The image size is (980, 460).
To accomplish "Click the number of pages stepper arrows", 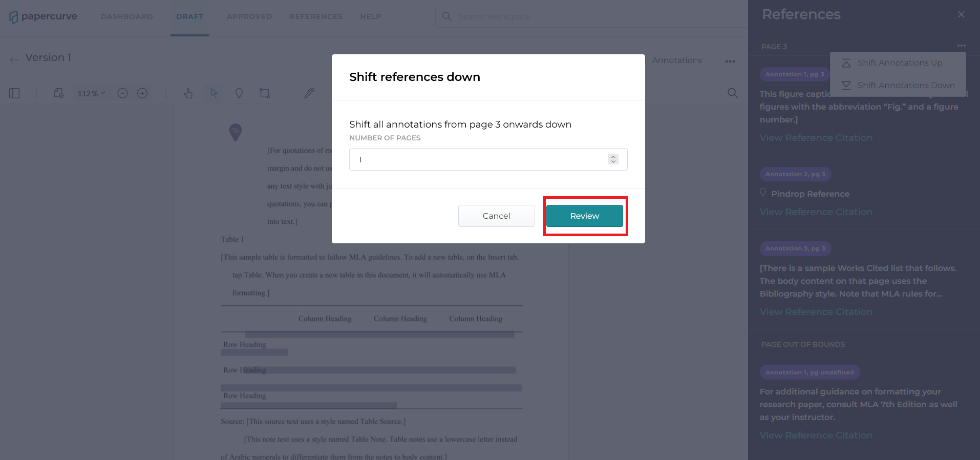I will (x=613, y=159).
